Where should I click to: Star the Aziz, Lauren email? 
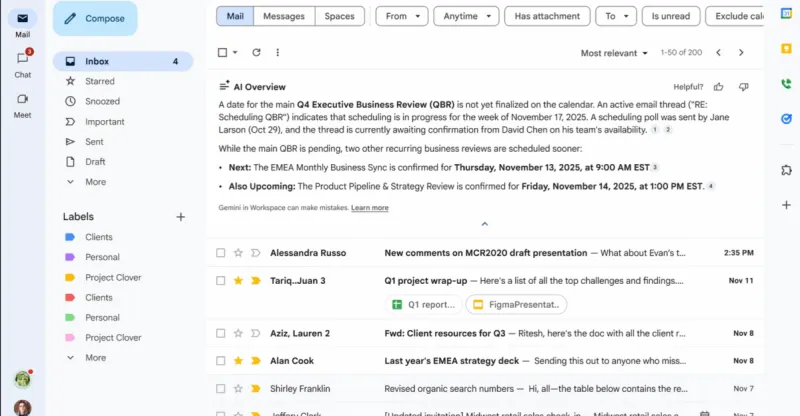[x=238, y=333]
